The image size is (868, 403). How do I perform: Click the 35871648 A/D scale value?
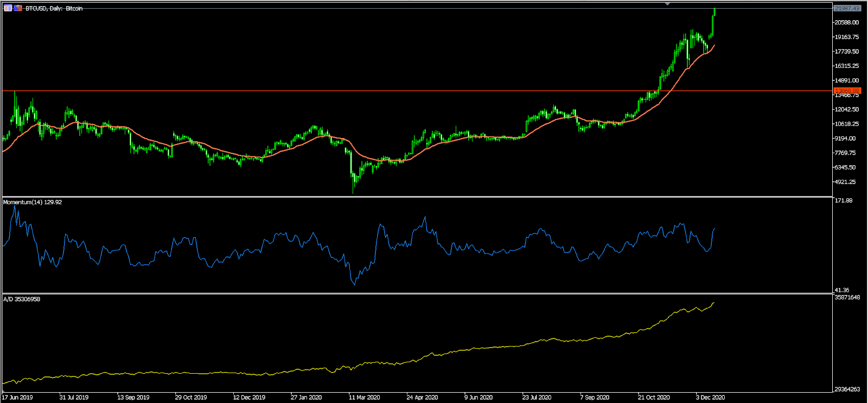[x=847, y=297]
